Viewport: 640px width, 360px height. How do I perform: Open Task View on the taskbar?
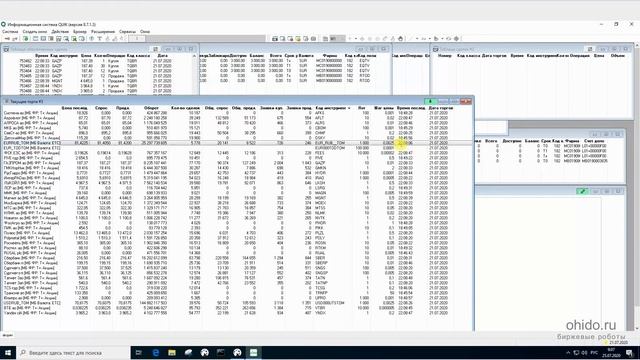coord(139,353)
